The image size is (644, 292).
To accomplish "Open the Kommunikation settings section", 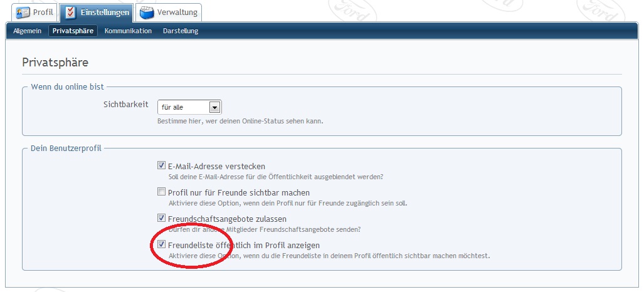I will coord(128,31).
